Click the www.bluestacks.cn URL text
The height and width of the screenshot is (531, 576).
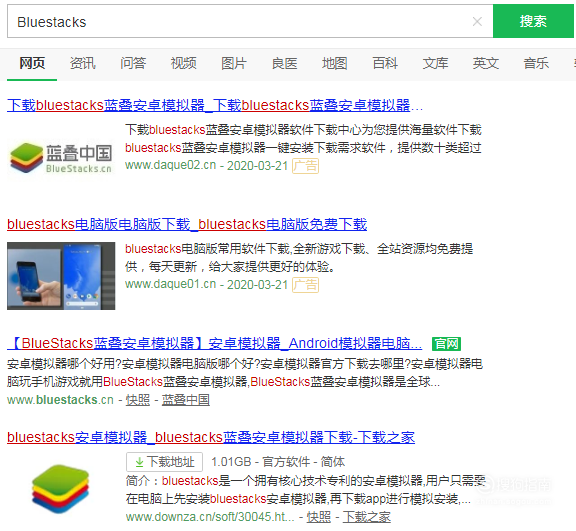[60, 400]
